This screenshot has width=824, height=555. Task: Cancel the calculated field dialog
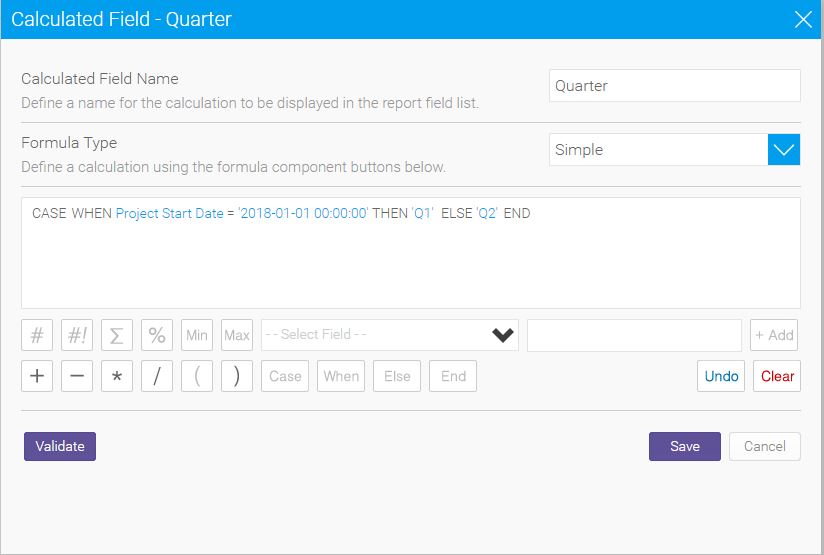765,446
